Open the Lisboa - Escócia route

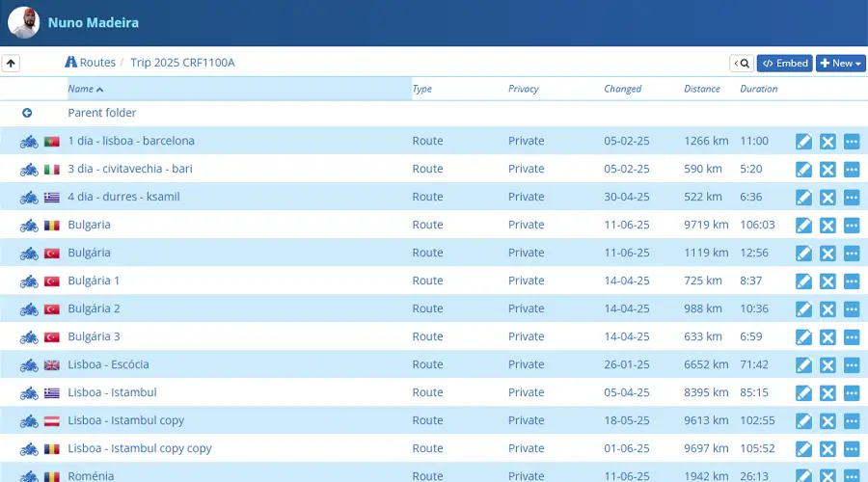point(108,364)
